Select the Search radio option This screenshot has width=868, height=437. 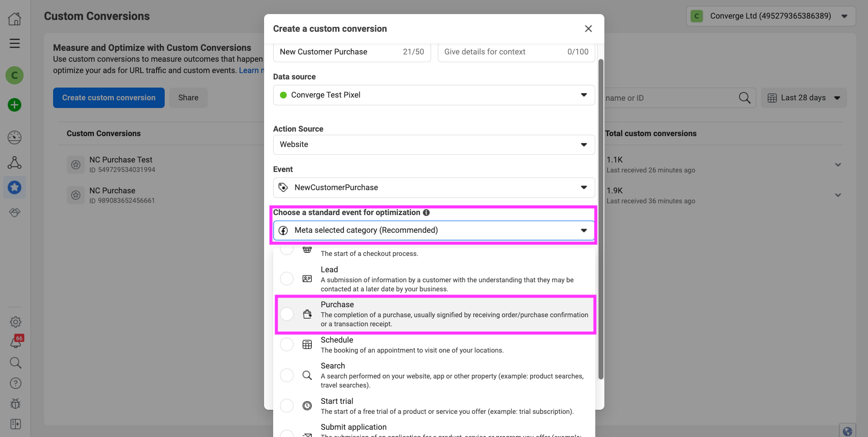(x=287, y=375)
